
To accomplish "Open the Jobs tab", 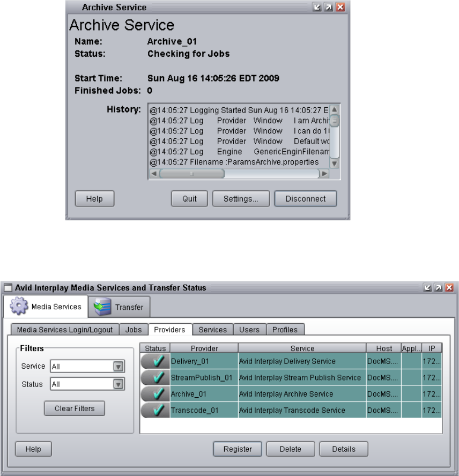I will (x=134, y=330).
